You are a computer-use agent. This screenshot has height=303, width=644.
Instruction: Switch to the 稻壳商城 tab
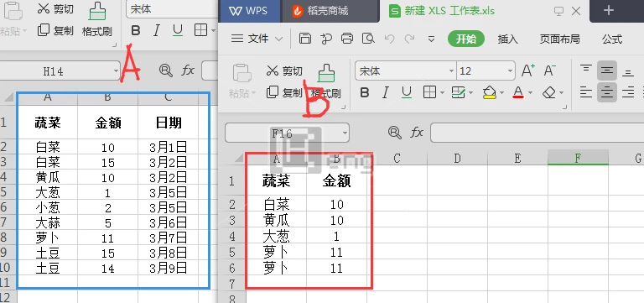(330, 11)
